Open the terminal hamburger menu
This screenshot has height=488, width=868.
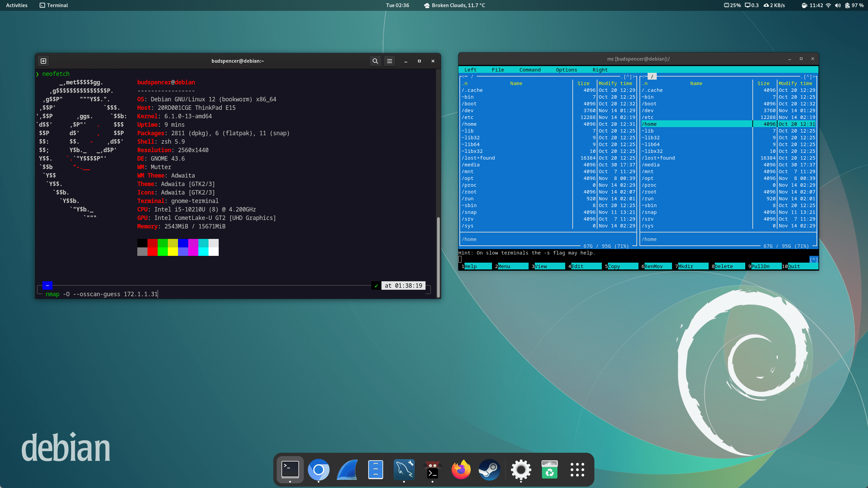390,61
